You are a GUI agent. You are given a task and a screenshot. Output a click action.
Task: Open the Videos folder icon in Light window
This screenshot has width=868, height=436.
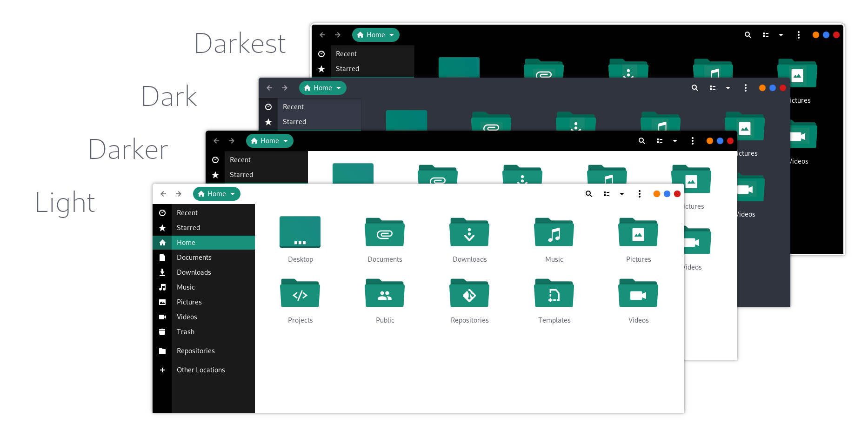tap(638, 293)
